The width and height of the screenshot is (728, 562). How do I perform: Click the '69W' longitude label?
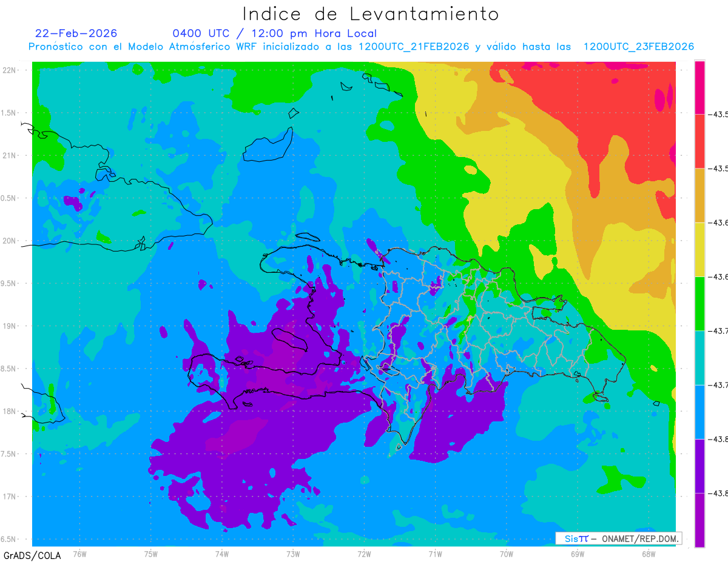(578, 554)
